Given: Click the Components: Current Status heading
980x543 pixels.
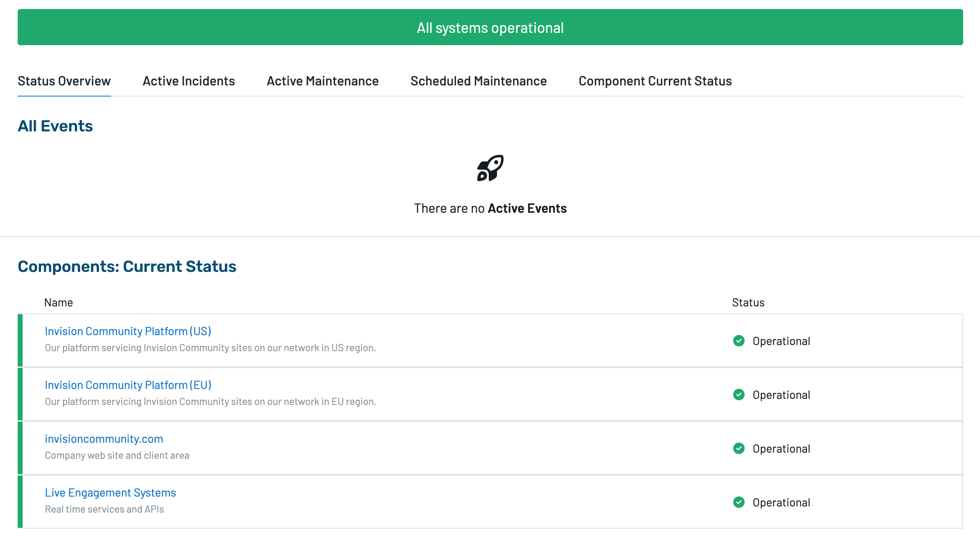Looking at the screenshot, I should [x=127, y=267].
